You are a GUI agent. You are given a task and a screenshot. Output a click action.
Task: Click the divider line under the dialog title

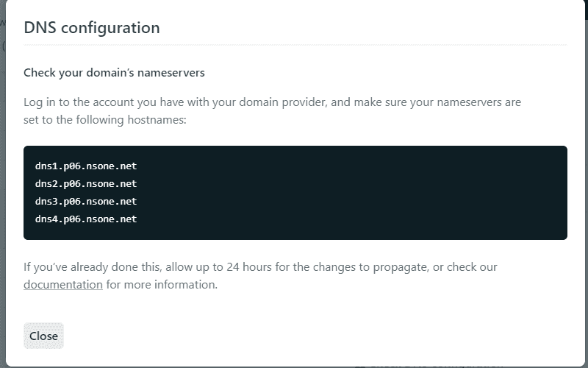pos(294,45)
